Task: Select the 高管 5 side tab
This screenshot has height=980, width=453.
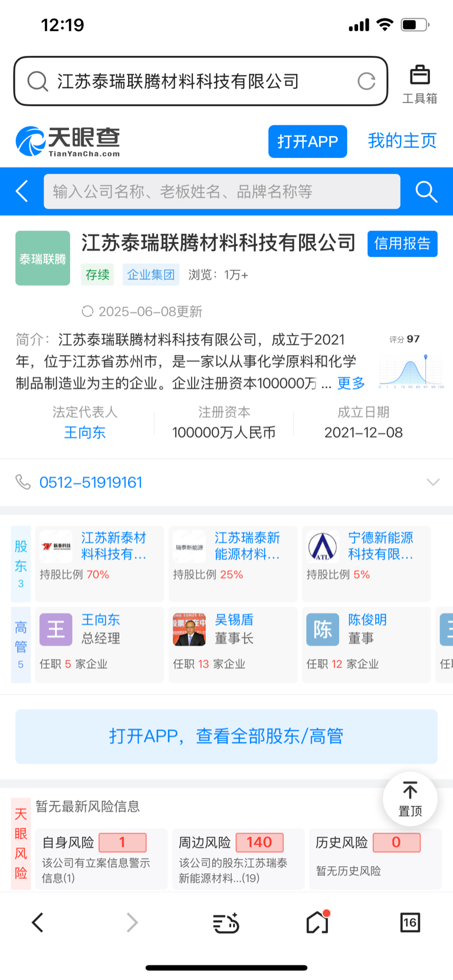Action: (x=21, y=645)
